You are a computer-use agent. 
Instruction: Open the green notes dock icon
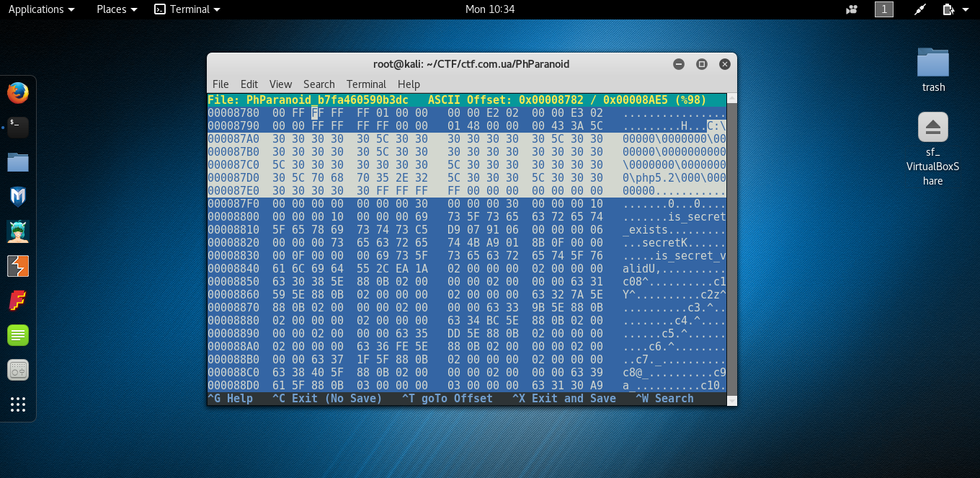coord(18,335)
